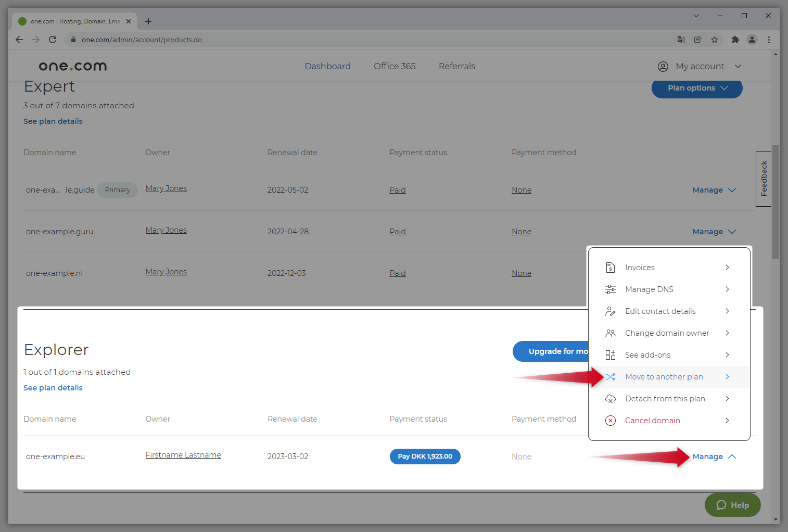Open the browser tab search chevron

[x=696, y=16]
